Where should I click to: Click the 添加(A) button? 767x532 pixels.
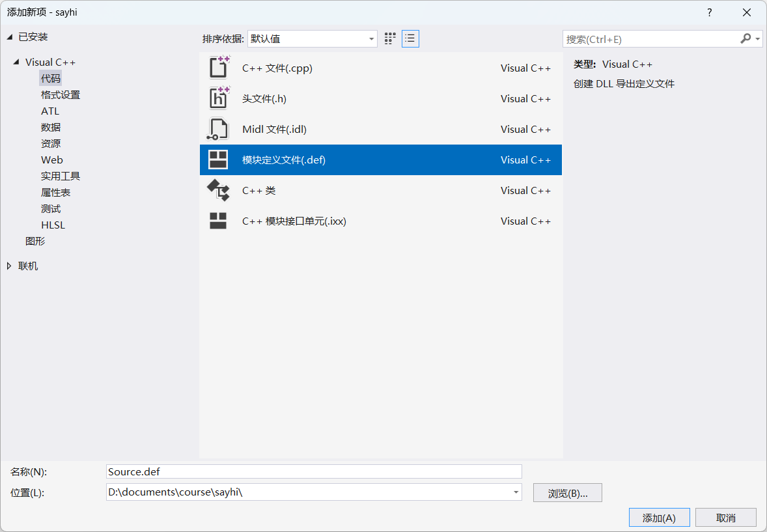point(659,518)
